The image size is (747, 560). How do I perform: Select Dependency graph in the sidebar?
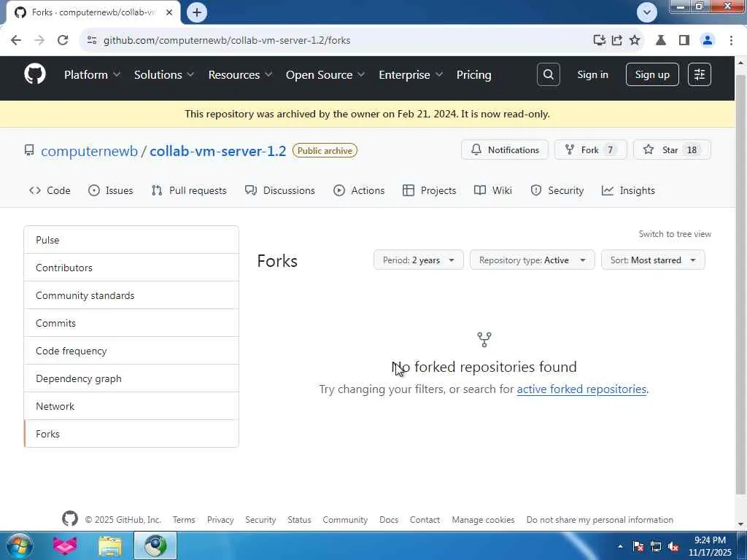pos(131,378)
